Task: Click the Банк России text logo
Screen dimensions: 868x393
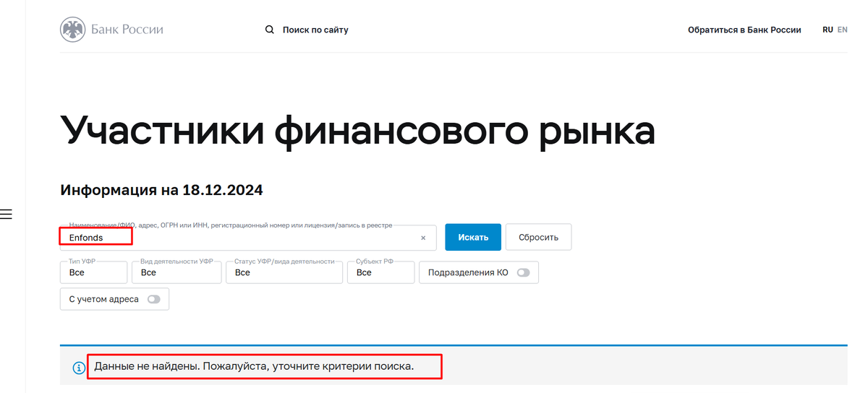Action: (x=127, y=30)
